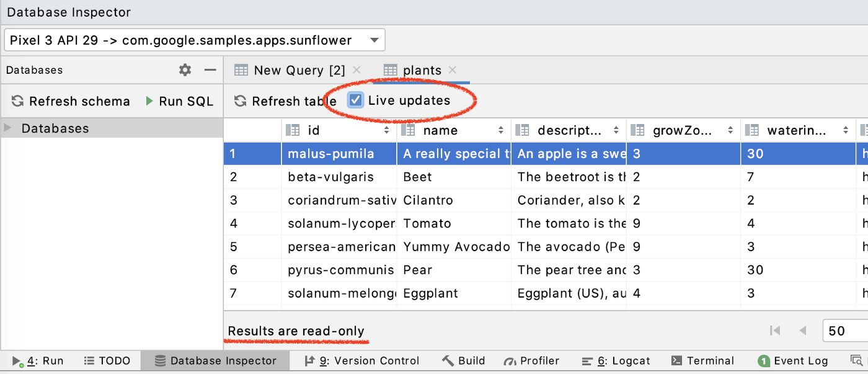Image resolution: width=868 pixels, height=374 pixels.
Task: Select the malus-pumila cell
Action: pyautogui.click(x=339, y=154)
